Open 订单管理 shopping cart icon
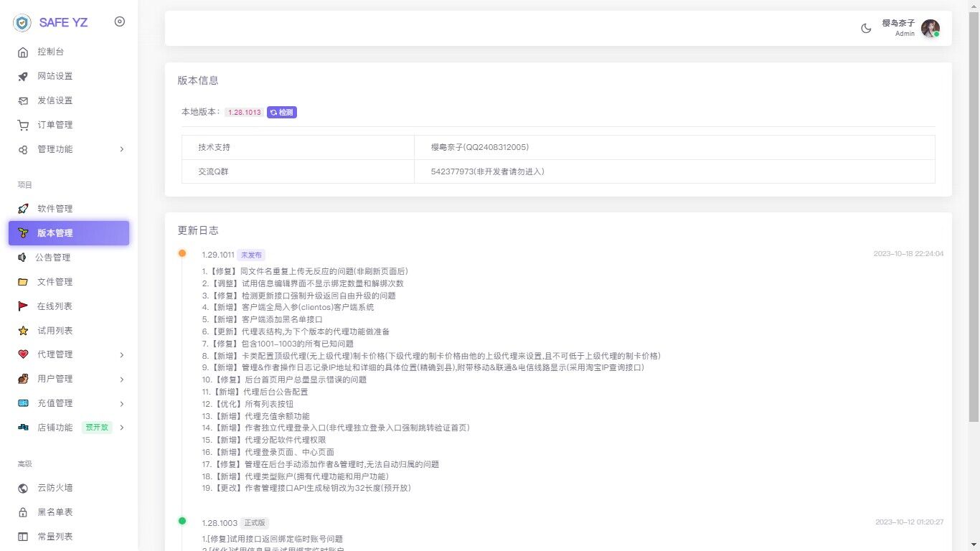The width and height of the screenshot is (980, 551). (23, 125)
